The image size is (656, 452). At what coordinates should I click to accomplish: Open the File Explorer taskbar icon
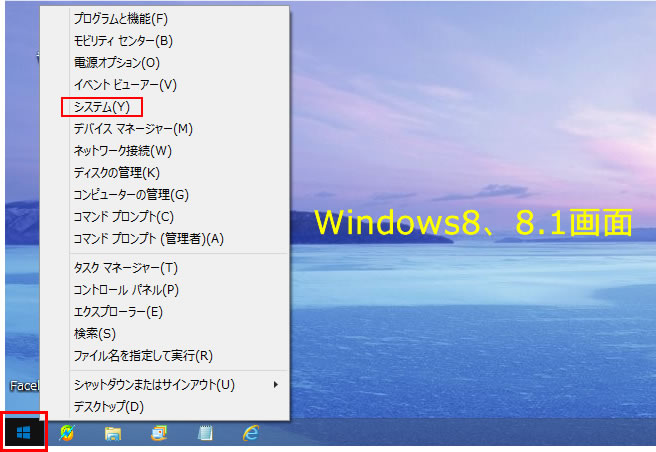(113, 433)
